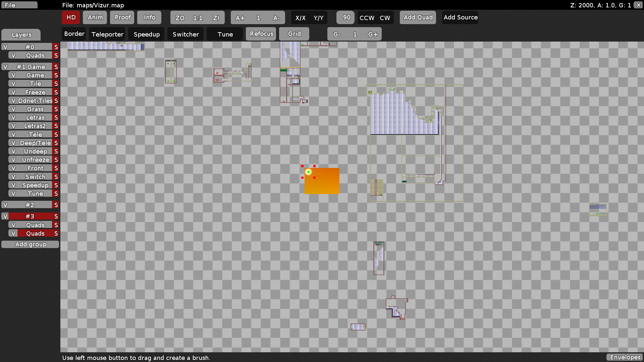This screenshot has height=362, width=644.
Task: Select the ZI zoom-in tool
Action: pos(216,18)
